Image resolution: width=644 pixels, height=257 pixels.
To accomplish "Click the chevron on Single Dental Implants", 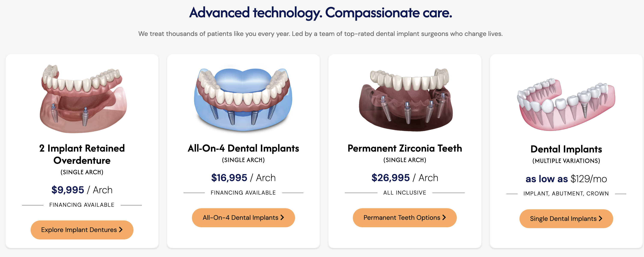I will [601, 219].
